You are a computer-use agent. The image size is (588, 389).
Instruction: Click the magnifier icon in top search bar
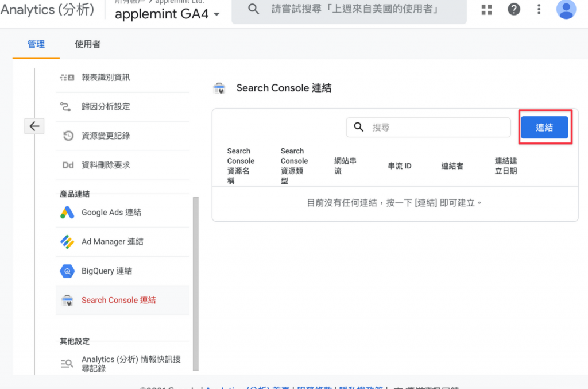click(x=253, y=9)
